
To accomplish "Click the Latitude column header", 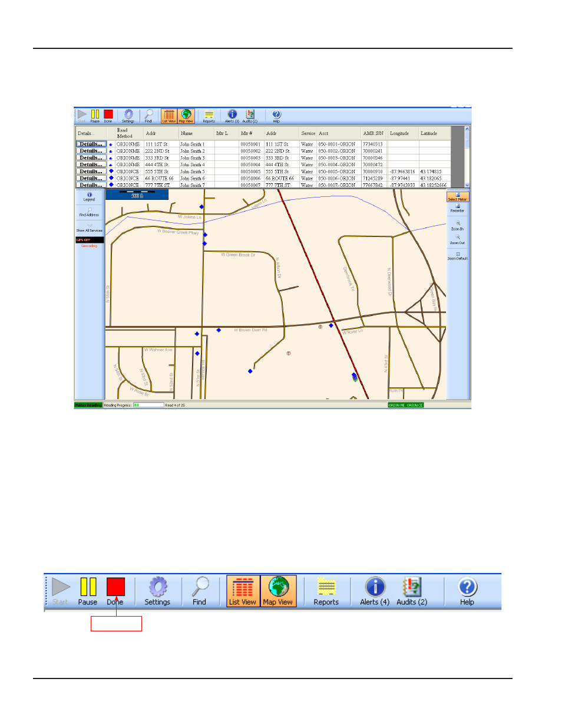I will point(435,133).
